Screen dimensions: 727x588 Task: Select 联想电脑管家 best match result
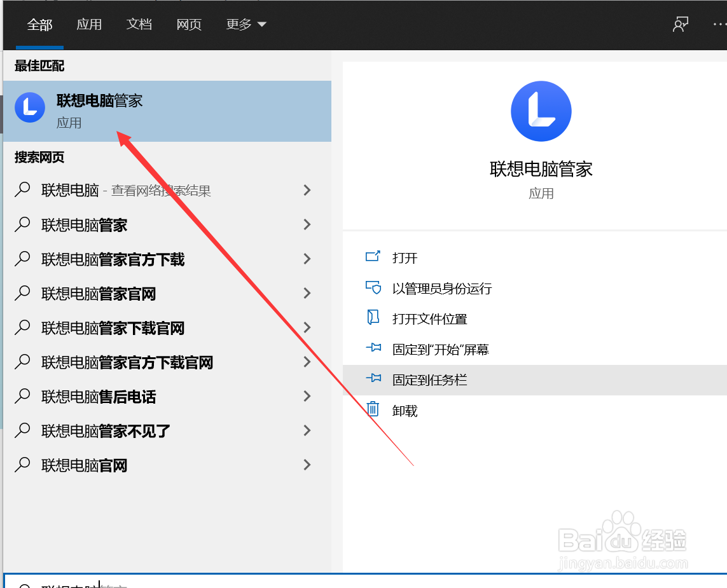[167, 111]
